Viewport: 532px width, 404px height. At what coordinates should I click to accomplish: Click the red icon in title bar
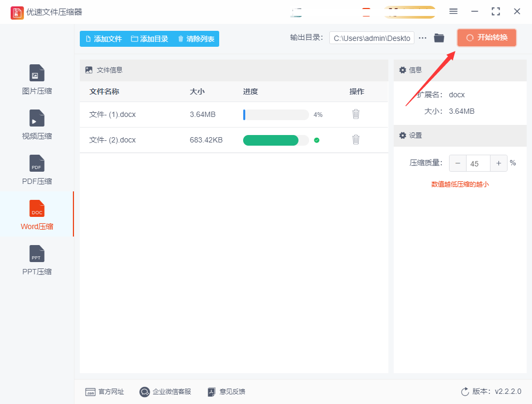[366, 12]
